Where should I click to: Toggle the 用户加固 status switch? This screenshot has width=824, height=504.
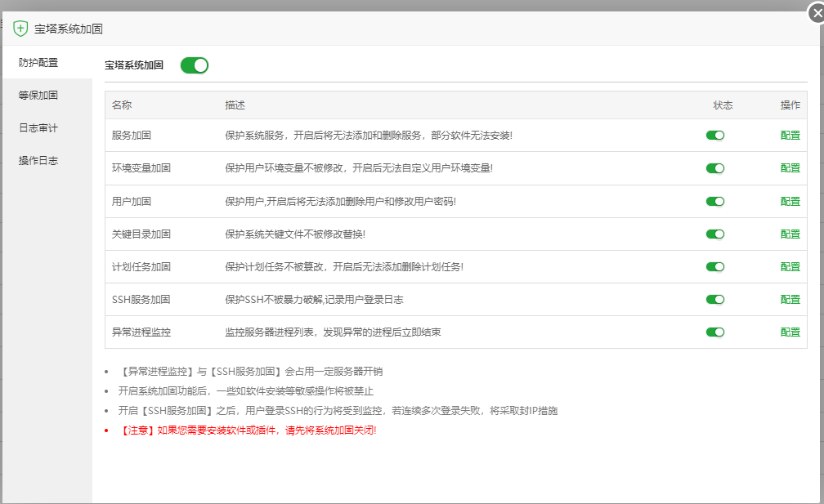(x=715, y=202)
